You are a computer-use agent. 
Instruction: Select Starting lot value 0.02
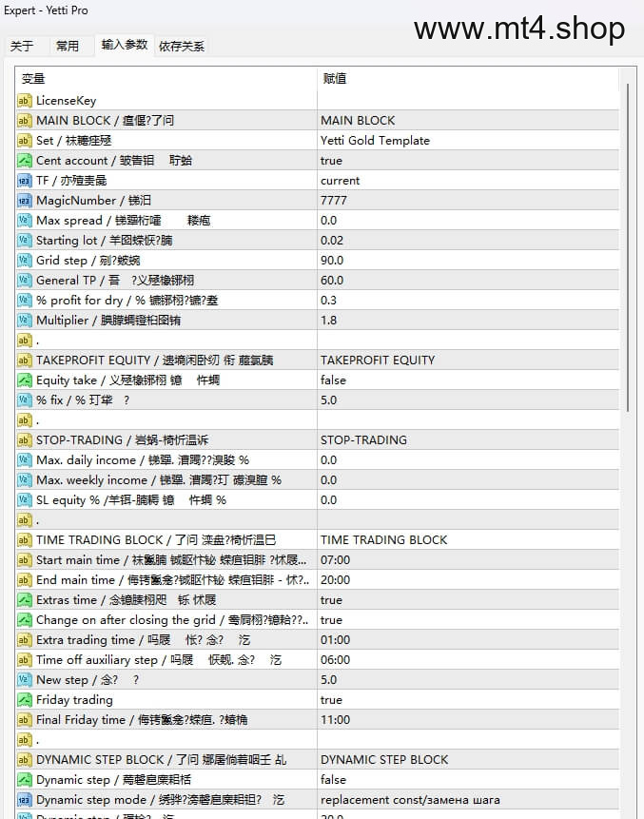[x=467, y=241]
